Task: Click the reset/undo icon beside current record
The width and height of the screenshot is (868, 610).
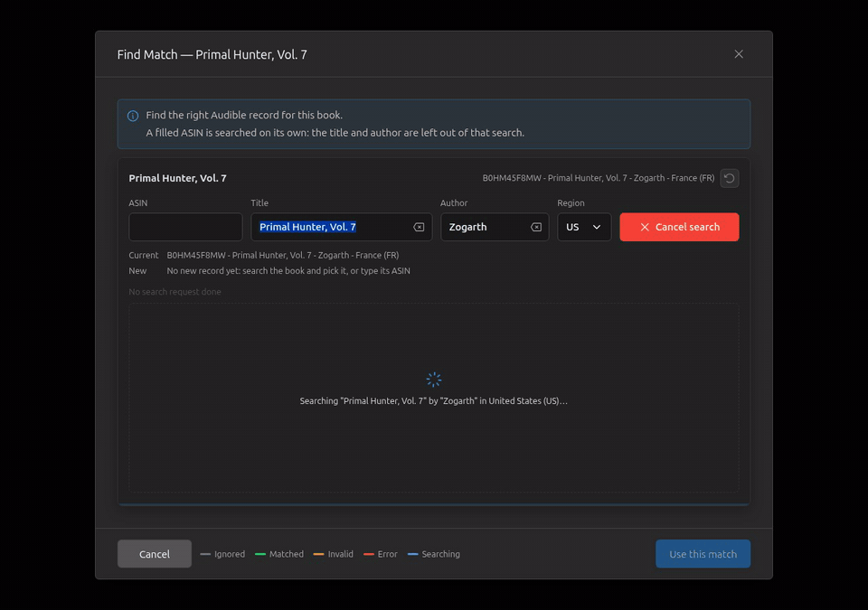Action: (x=729, y=178)
